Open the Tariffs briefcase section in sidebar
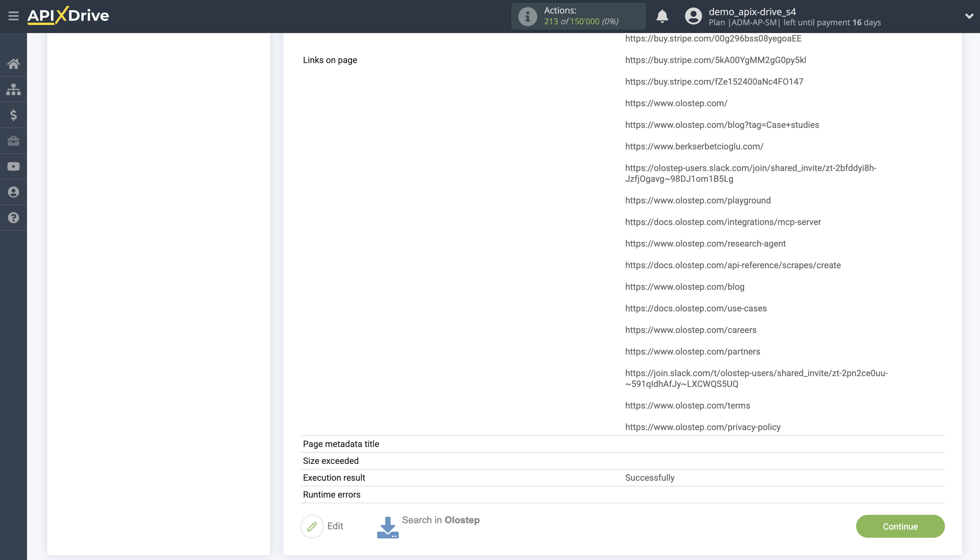 [13, 140]
